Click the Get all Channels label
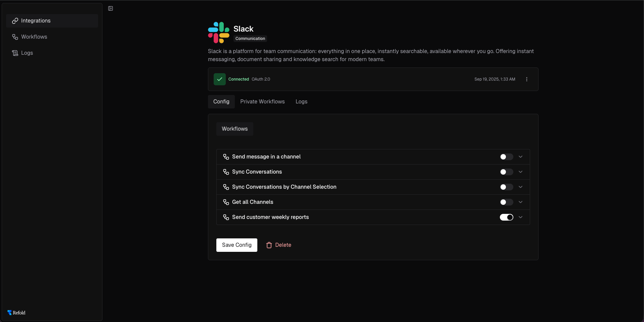The width and height of the screenshot is (644, 322). click(253, 202)
